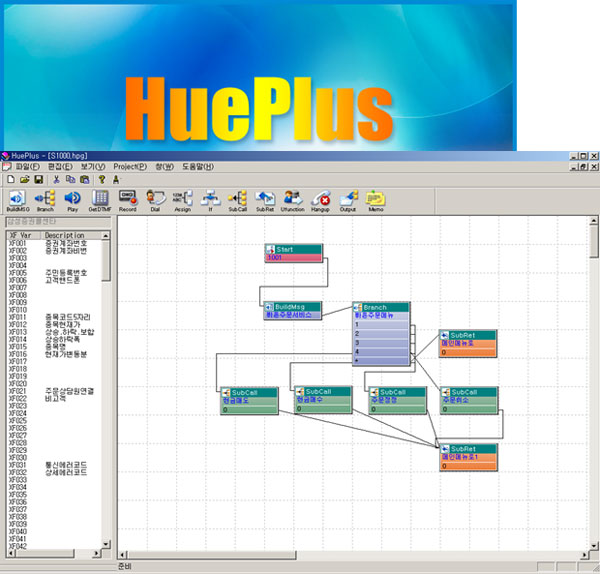Screen dimensions: 600x574
Task: Click canvas vertical scroll-up arrow
Action: coord(594,220)
